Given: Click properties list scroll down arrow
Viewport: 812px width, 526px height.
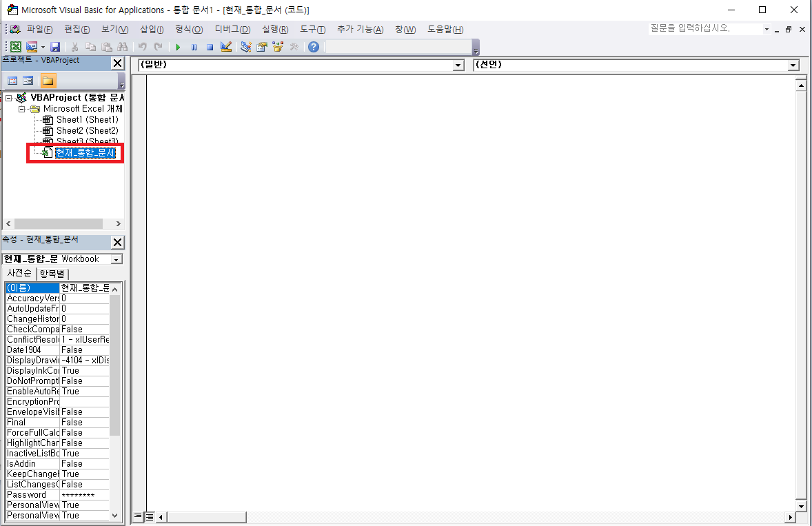Looking at the screenshot, I should (115, 516).
